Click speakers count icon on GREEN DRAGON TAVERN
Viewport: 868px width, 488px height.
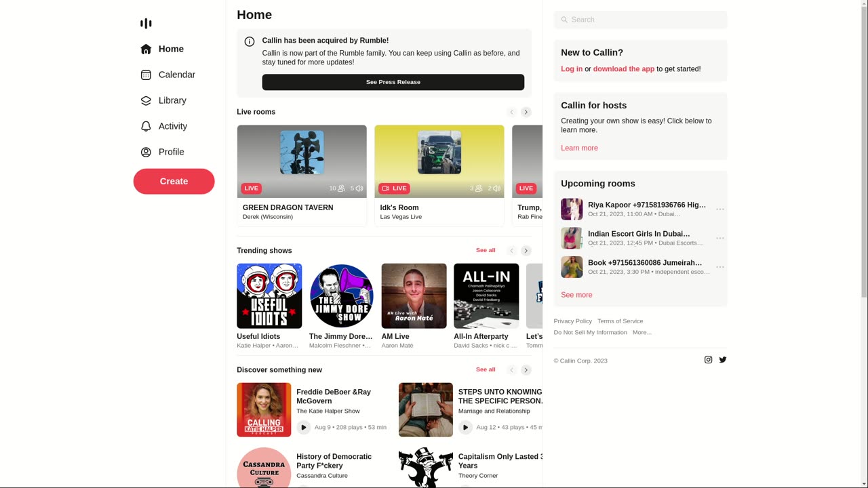coord(359,188)
